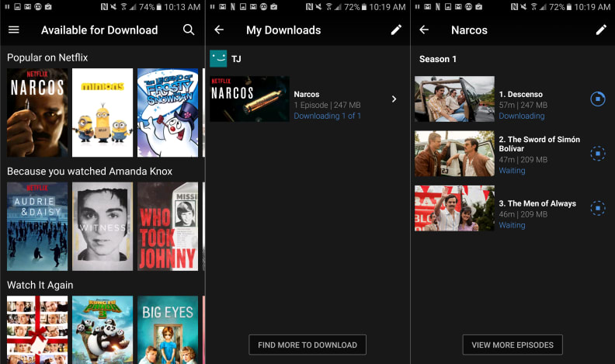Screen dimensions: 615x364
Task: Stop the Descenso download progress icon
Action: point(598,99)
